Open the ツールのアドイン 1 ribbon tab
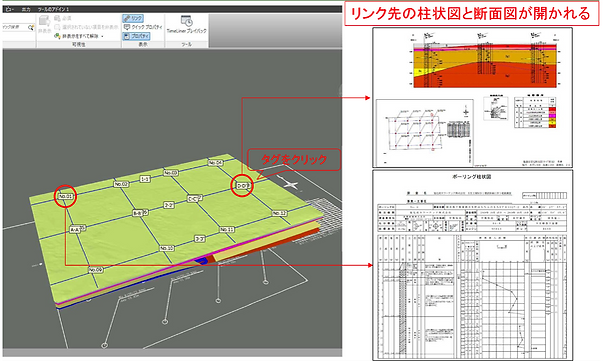 53,9
